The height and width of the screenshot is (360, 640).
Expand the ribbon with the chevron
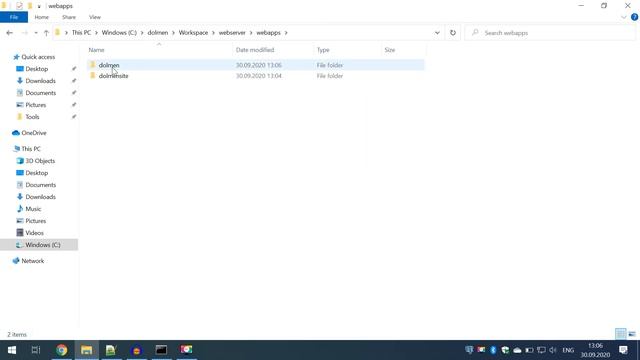[624, 17]
